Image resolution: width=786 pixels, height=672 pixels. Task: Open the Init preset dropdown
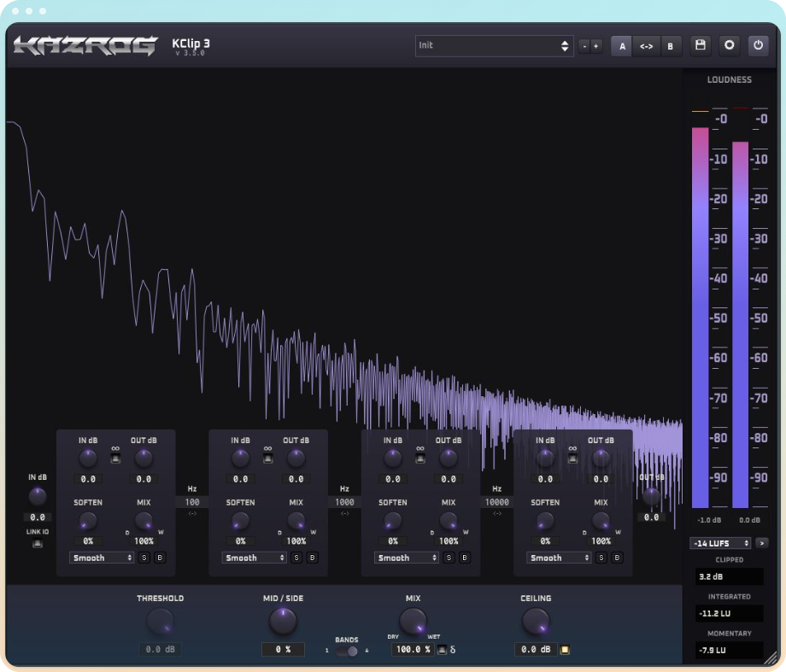click(494, 46)
